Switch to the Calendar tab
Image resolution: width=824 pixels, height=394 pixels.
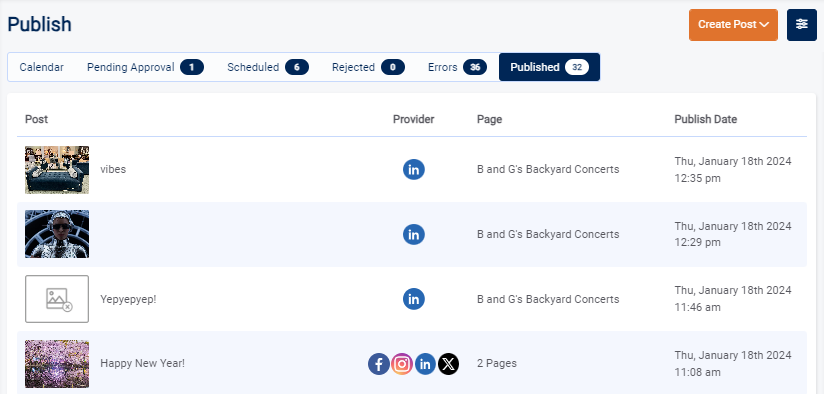coord(42,67)
